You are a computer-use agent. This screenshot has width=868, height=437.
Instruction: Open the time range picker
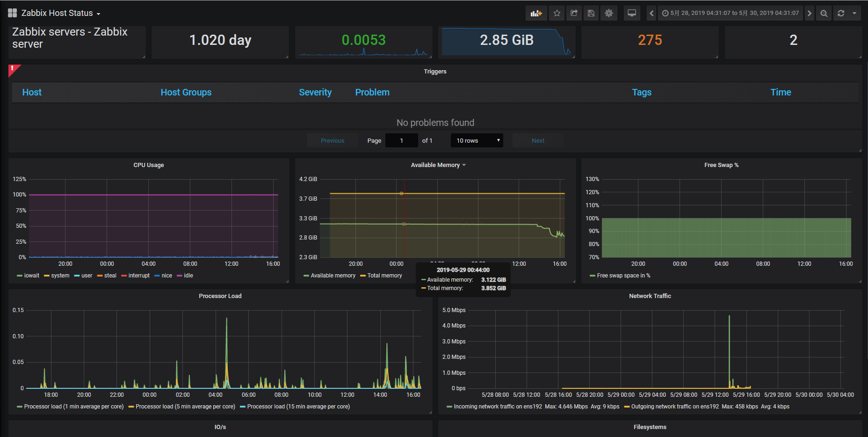pyautogui.click(x=731, y=13)
